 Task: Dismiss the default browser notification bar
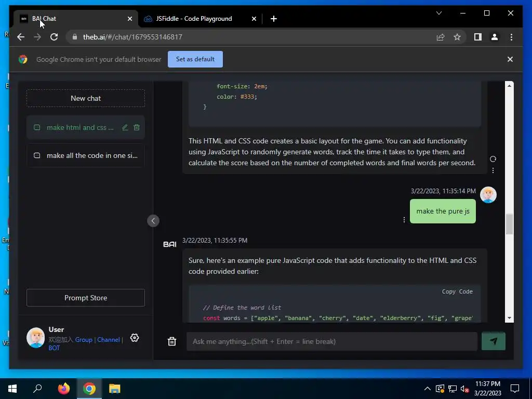point(510,59)
